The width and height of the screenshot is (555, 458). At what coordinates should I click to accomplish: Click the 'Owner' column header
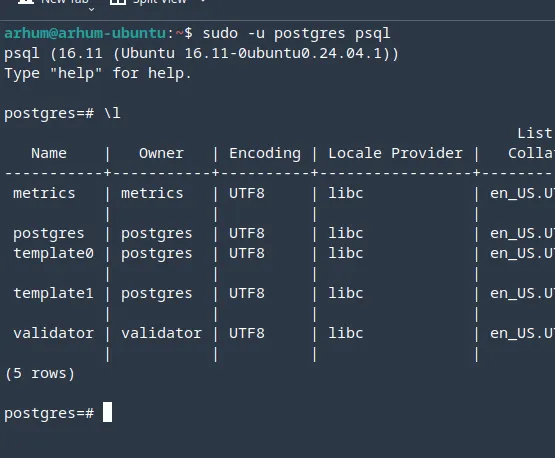tap(161, 154)
